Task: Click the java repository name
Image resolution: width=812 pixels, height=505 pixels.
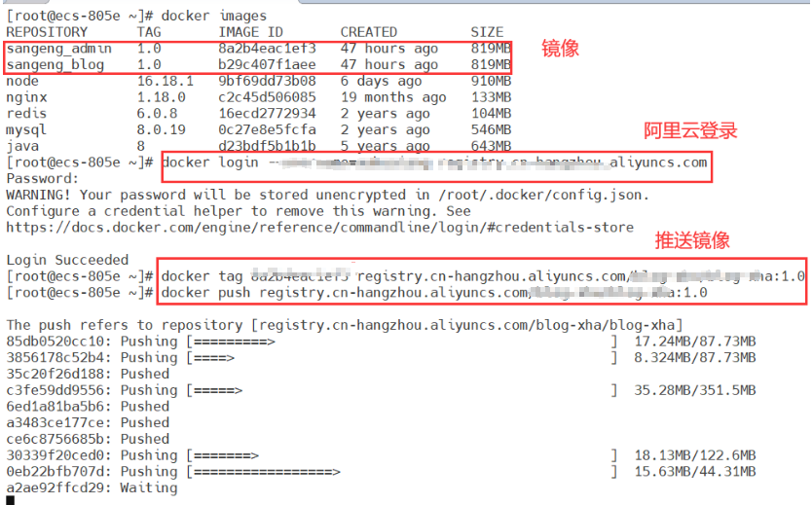Action: click(x=22, y=146)
